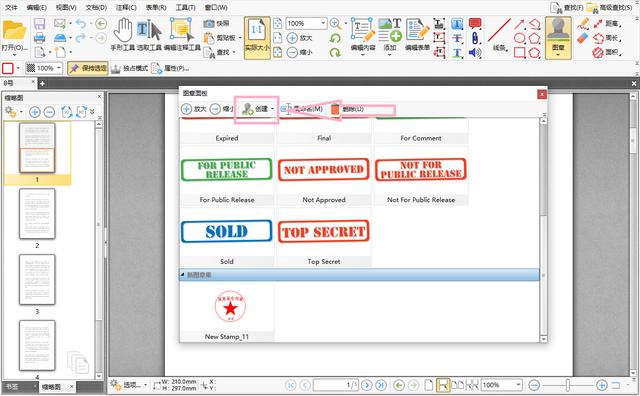Open the stroke color dropdown arrow
Image resolution: width=640 pixels, height=396 pixels.
18,68
